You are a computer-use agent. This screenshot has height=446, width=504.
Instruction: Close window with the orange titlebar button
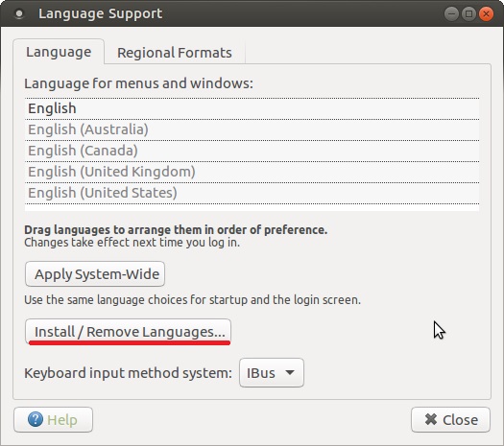[x=486, y=14]
